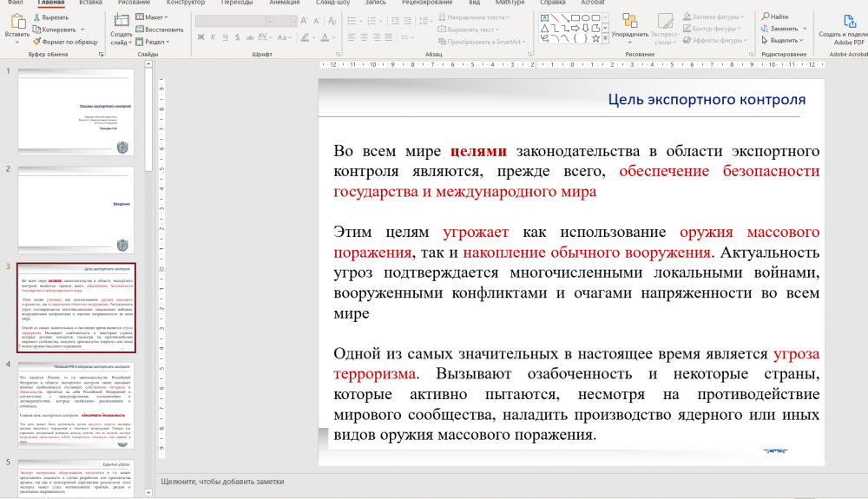This screenshot has width=868, height=499.
Task: Open the Переходы ribbon tab
Action: pyautogui.click(x=236, y=3)
